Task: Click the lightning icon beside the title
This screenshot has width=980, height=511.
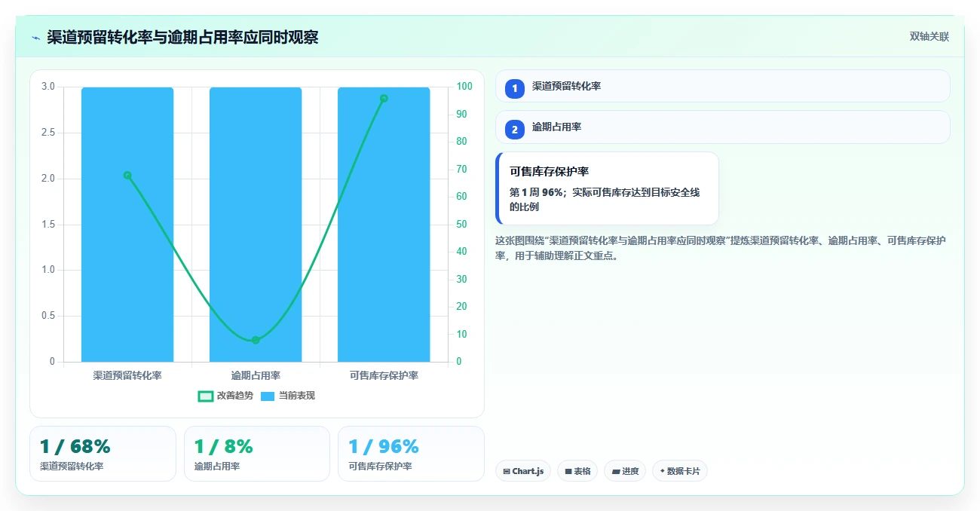Action: click(x=35, y=37)
